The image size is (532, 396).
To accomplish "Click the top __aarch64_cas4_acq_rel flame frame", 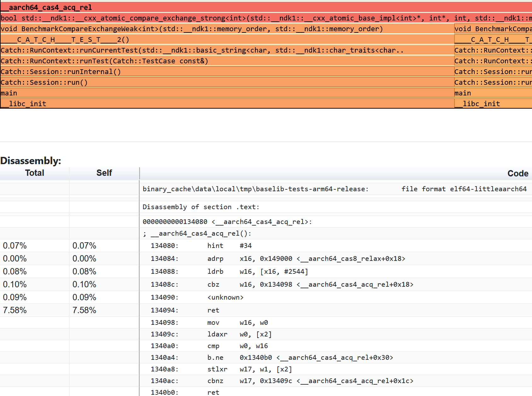I will [266, 7].
